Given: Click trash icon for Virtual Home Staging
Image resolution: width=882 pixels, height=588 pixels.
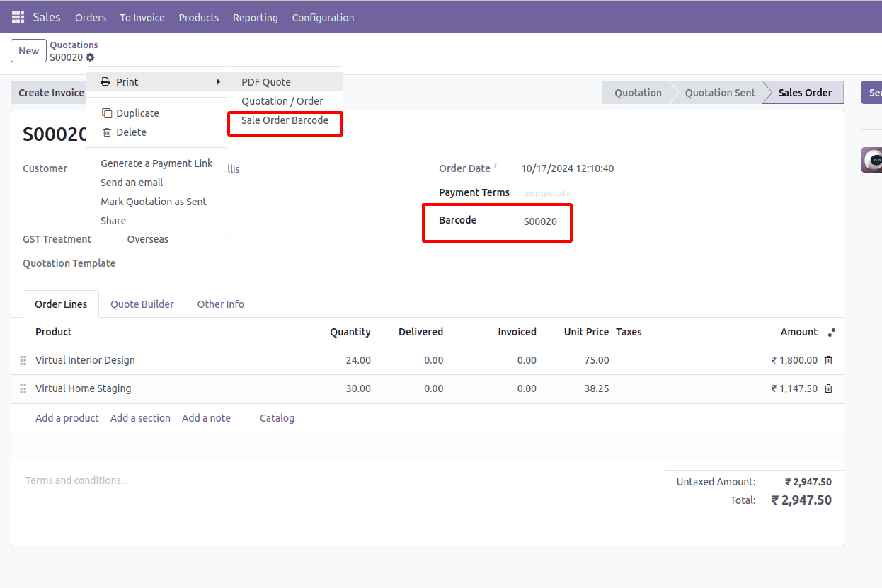Looking at the screenshot, I should click(828, 388).
